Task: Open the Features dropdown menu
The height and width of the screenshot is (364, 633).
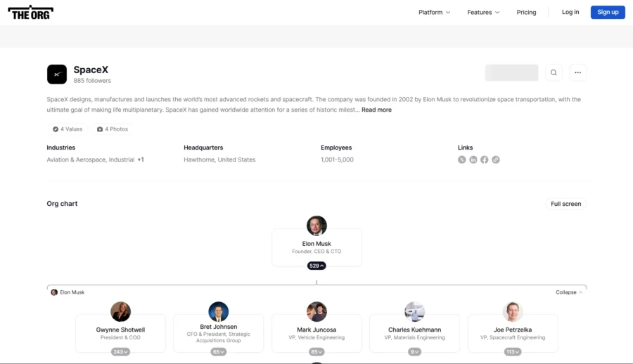Action: coord(483,13)
